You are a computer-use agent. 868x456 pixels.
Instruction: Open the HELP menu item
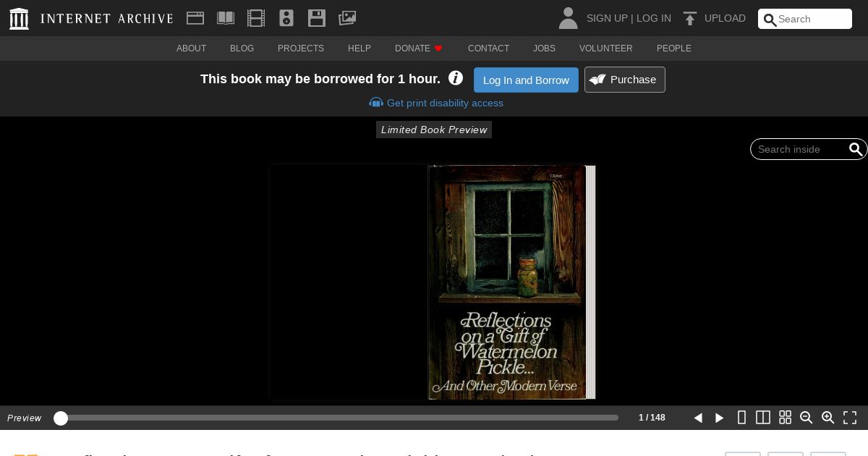coord(359,48)
